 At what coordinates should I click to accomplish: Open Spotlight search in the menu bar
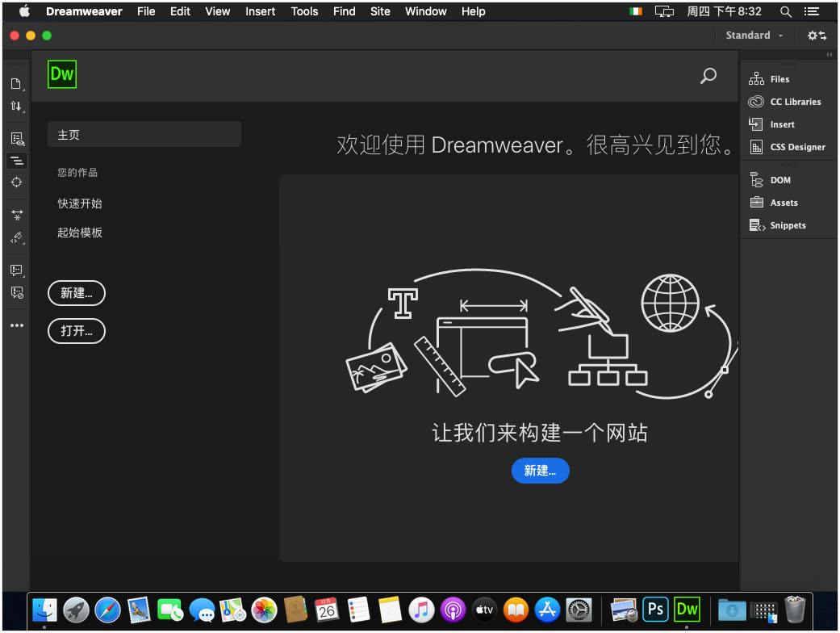coord(785,11)
